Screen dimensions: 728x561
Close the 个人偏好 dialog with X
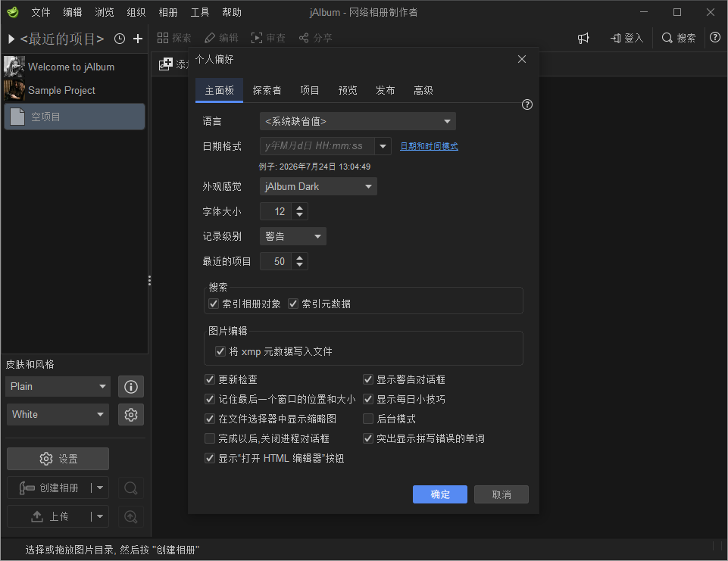coord(522,59)
